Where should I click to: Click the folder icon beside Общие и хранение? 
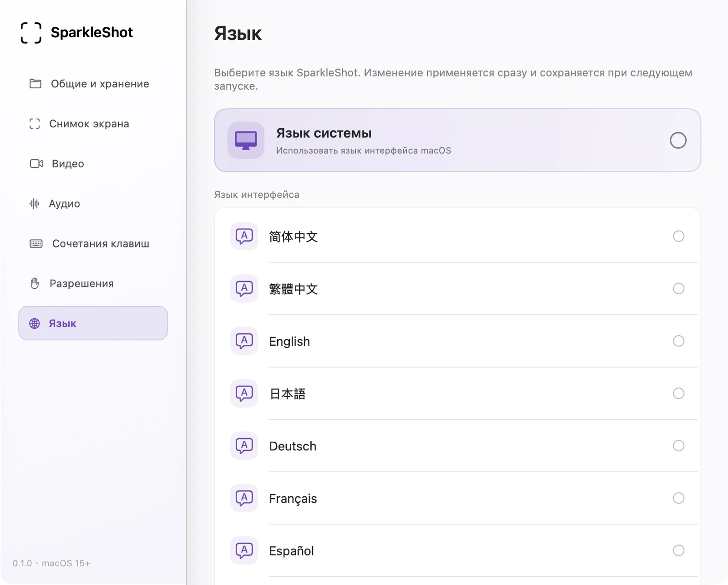35,84
